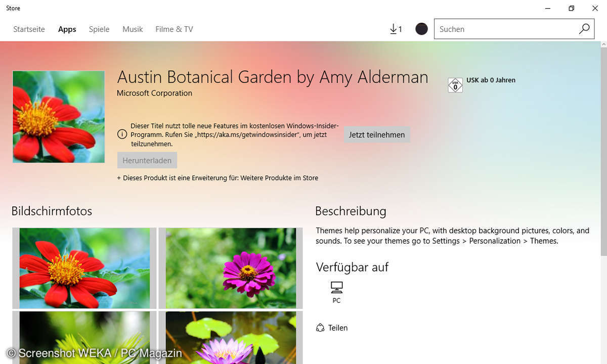Image resolution: width=607 pixels, height=364 pixels.
Task: Click the Herunterladen button
Action: click(x=147, y=160)
